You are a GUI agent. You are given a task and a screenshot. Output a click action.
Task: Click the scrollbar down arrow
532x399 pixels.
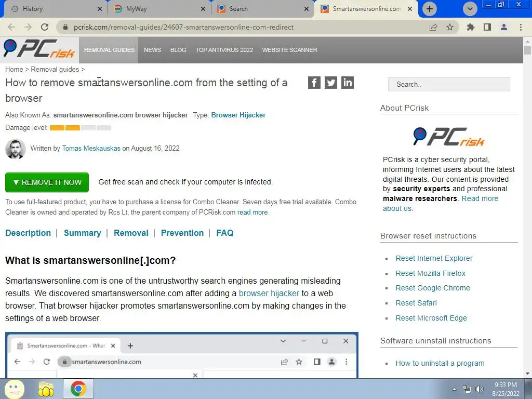point(527,374)
